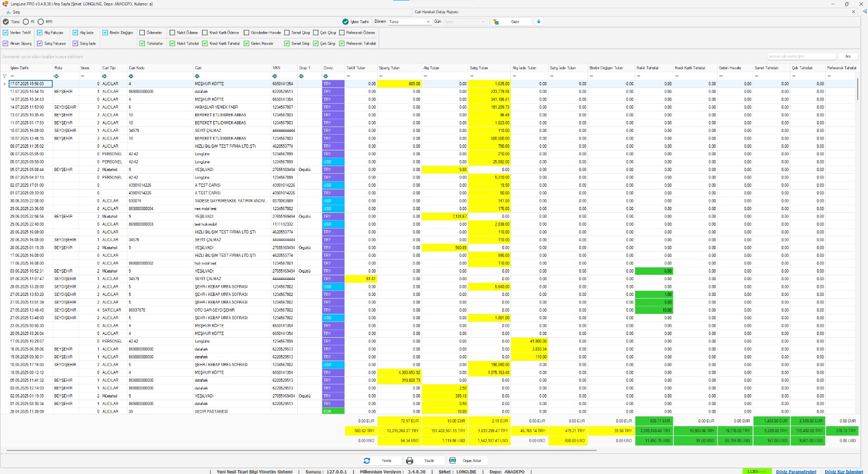The height and width of the screenshot is (474, 868).
Task: Select the OTO GAR-SEYDİŞEHİR cell
Action: pyautogui.click(x=232, y=310)
